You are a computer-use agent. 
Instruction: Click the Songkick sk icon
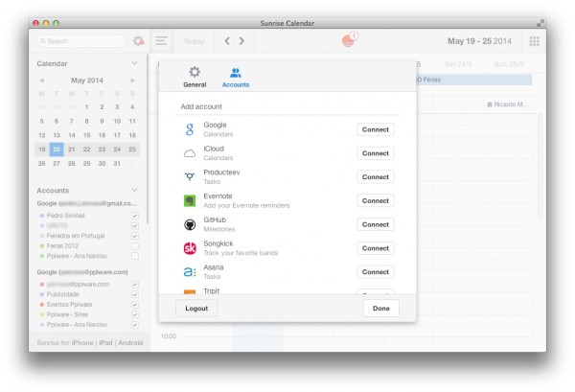tap(190, 248)
